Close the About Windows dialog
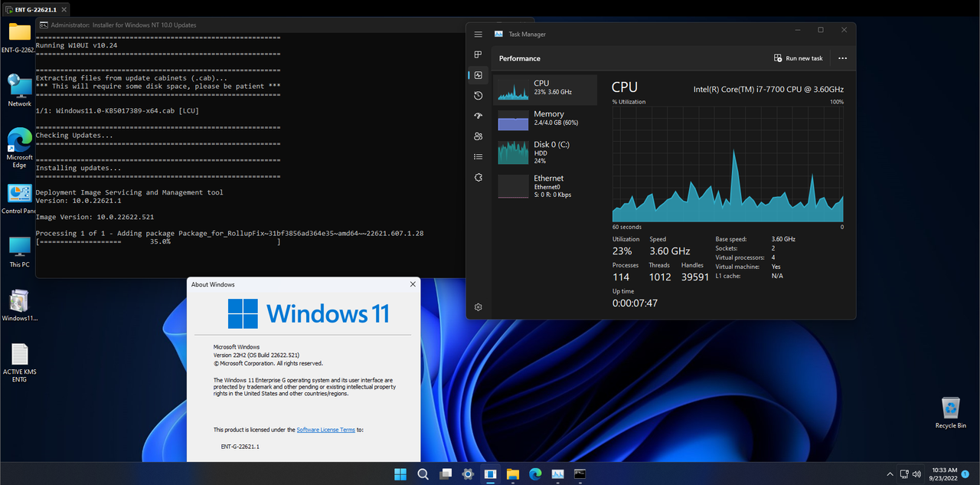The image size is (980, 485). [413, 284]
